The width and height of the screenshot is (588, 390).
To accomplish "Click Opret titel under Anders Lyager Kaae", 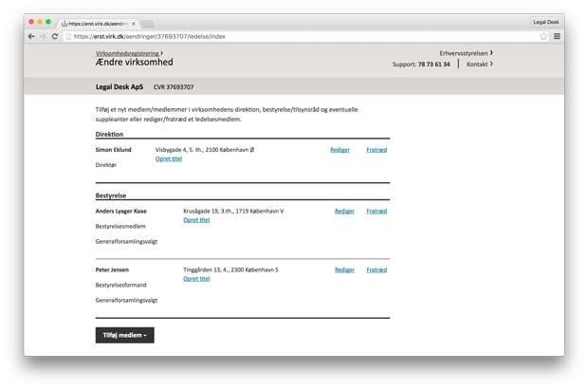I will [196, 220].
